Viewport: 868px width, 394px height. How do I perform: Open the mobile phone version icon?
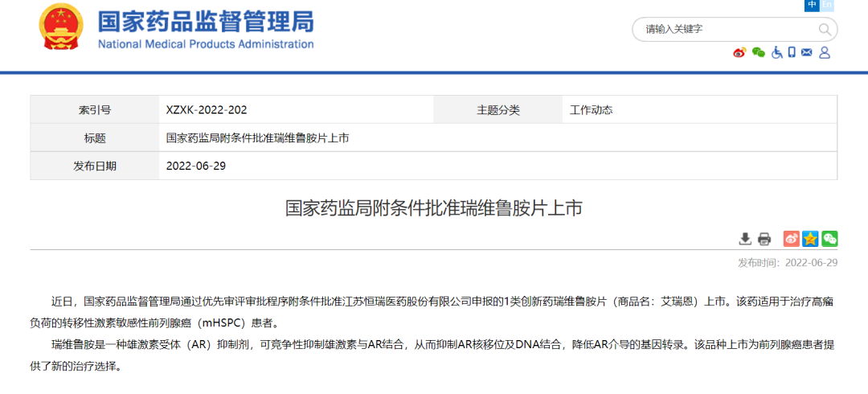792,52
